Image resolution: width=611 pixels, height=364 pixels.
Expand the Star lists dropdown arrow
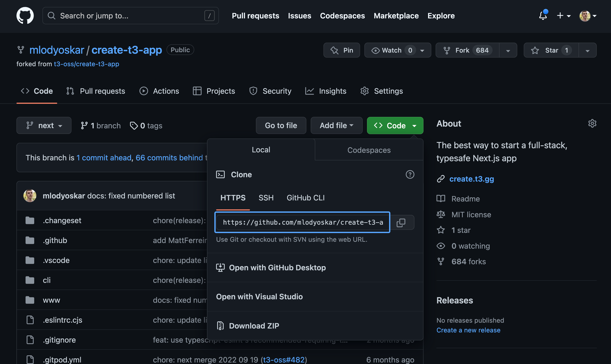(x=587, y=50)
